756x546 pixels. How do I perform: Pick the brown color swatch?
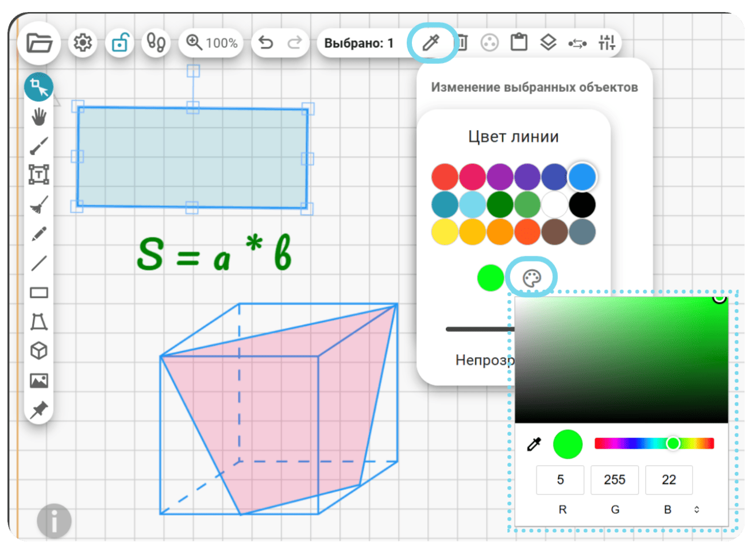click(555, 232)
